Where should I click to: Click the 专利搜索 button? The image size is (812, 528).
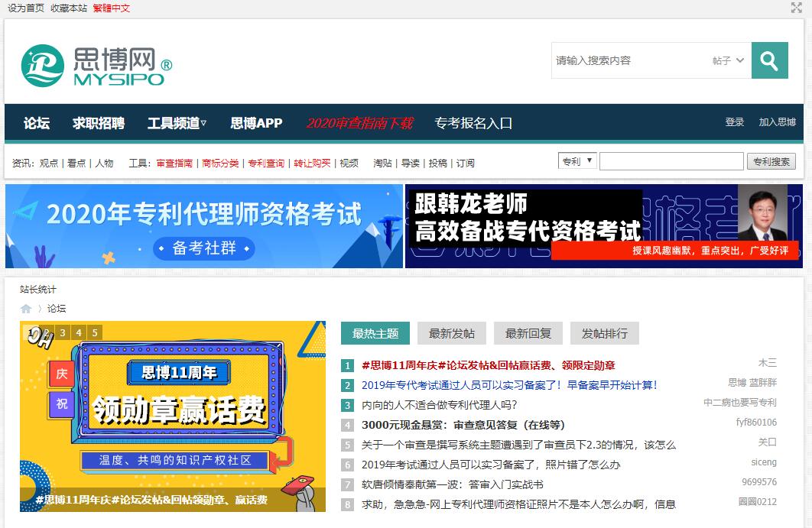tap(771, 161)
